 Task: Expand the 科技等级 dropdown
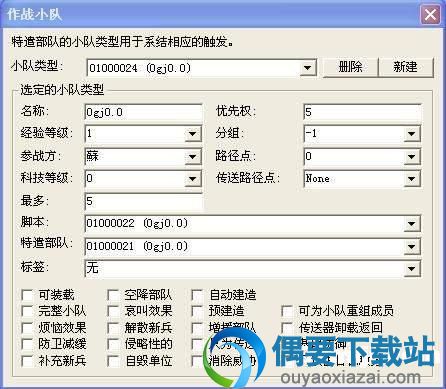(193, 179)
